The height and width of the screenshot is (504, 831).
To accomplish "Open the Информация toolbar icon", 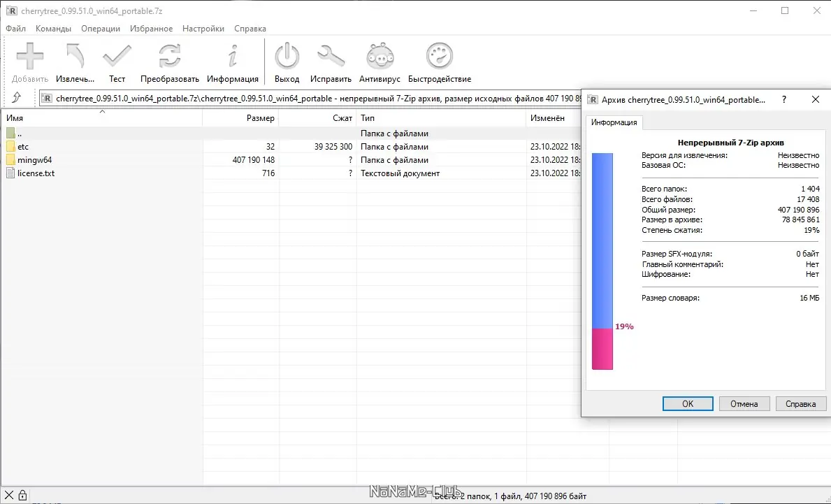I will pos(233,56).
